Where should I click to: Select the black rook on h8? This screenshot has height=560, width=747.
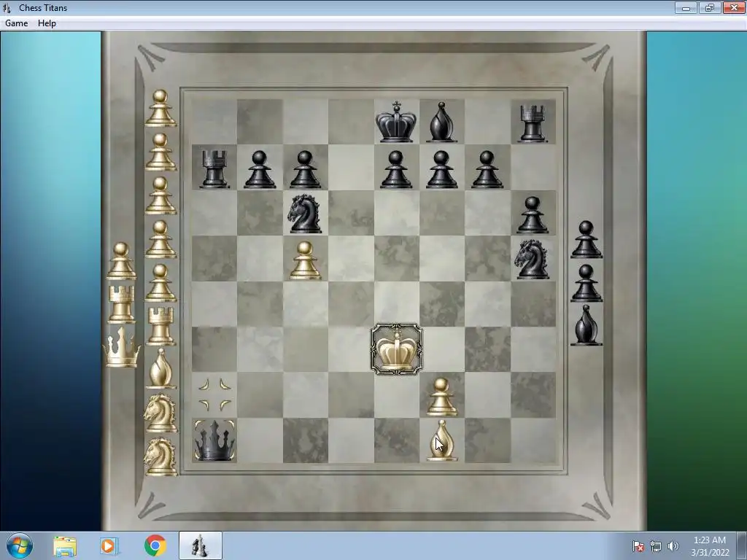[x=532, y=123]
